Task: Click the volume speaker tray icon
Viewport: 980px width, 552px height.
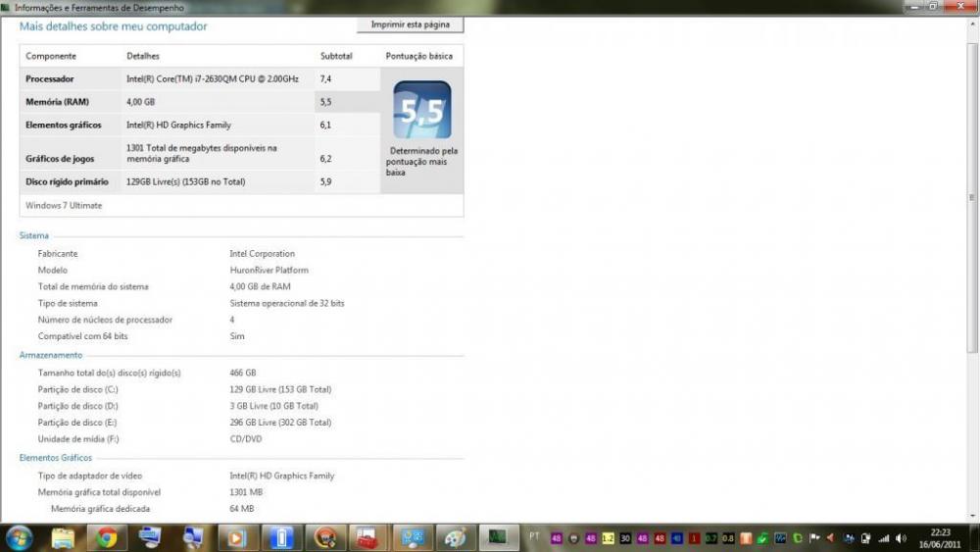Action: pos(901,538)
